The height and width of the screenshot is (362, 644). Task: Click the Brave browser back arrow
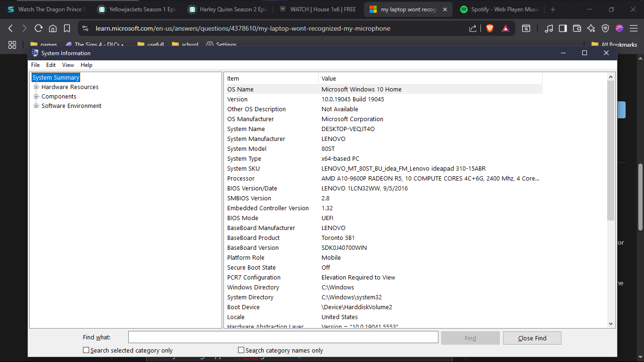(10, 28)
